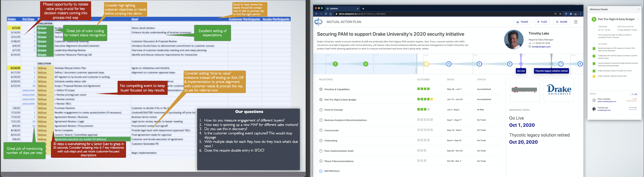Click tom@cbright.com in People list
The height and width of the screenshot is (177, 644).
(x=604, y=110)
